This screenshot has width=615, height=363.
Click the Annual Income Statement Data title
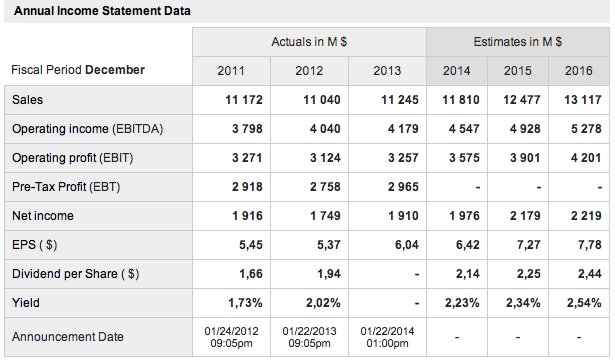pyautogui.click(x=102, y=11)
